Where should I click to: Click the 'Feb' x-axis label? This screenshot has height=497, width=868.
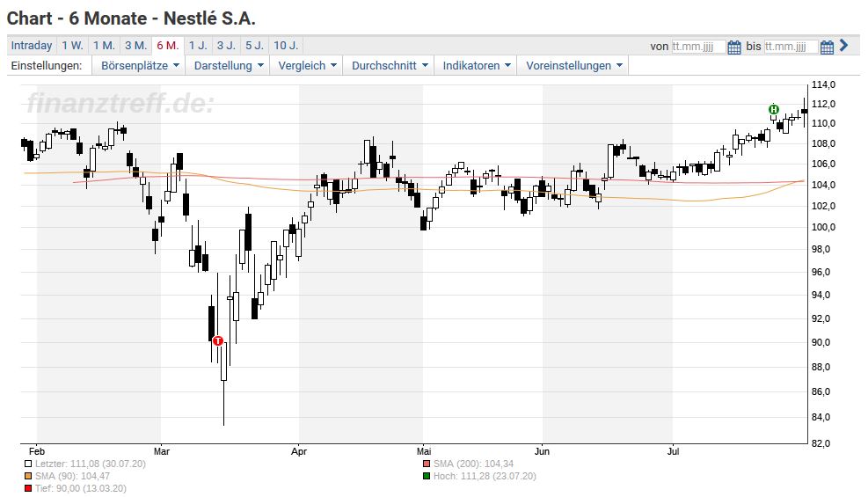pyautogui.click(x=37, y=451)
